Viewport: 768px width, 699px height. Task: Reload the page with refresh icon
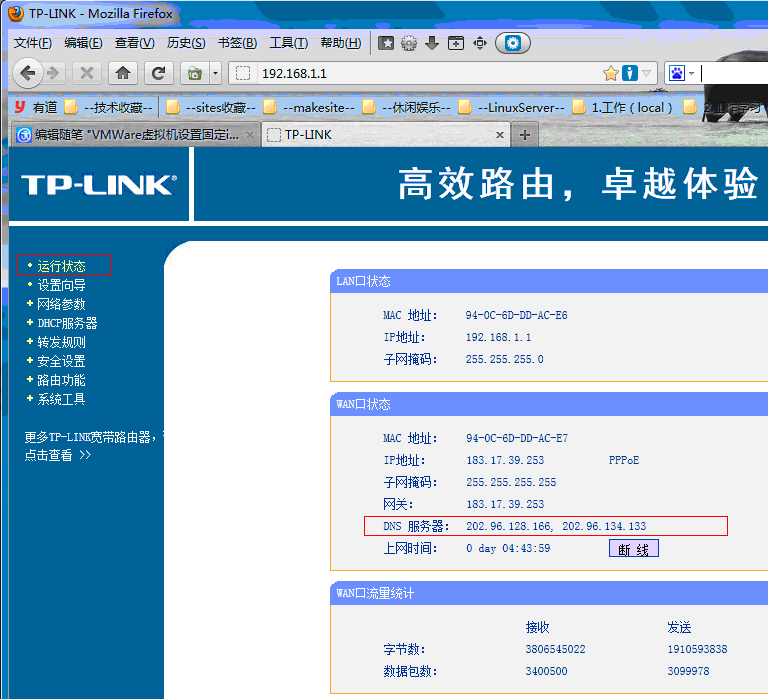click(x=158, y=73)
